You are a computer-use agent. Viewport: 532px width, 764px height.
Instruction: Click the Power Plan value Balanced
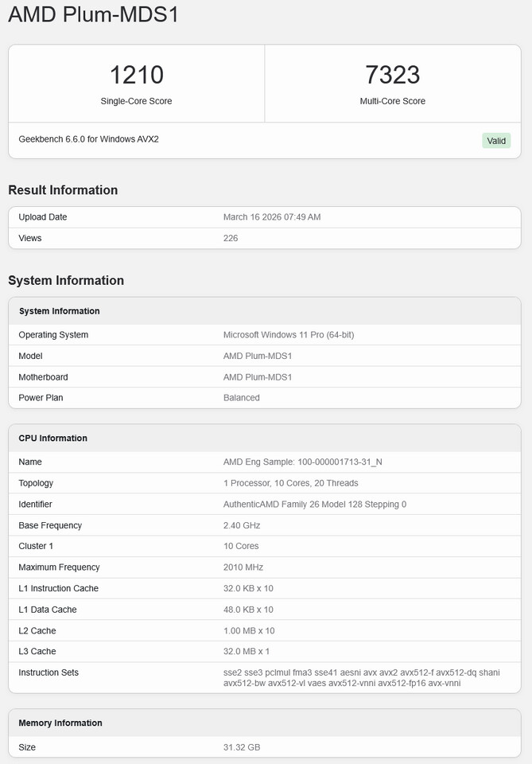(242, 398)
